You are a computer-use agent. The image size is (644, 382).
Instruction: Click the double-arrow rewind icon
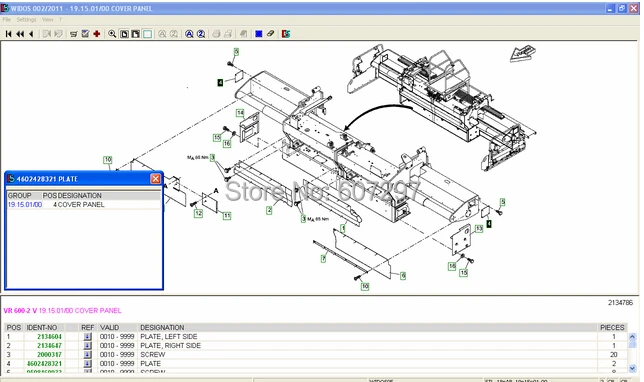(20, 34)
